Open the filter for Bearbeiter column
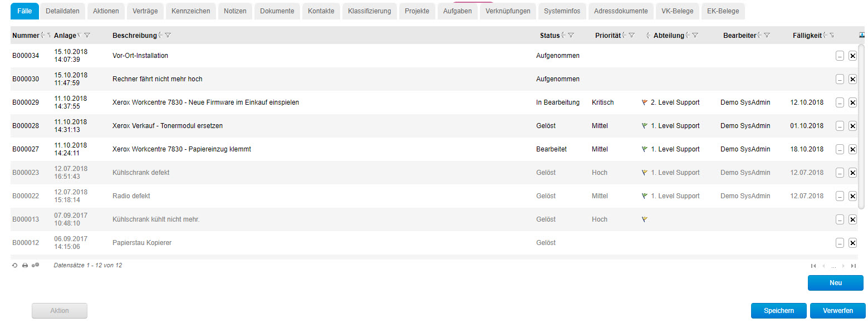Screen dimensions: 868x323 click(x=767, y=35)
